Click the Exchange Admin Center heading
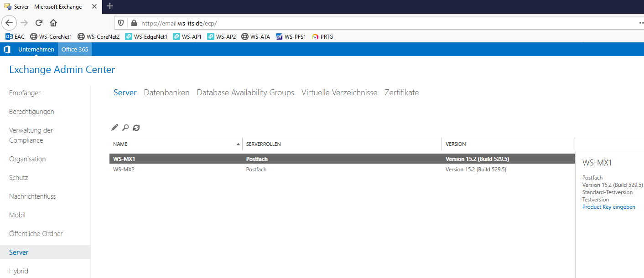 [62, 70]
